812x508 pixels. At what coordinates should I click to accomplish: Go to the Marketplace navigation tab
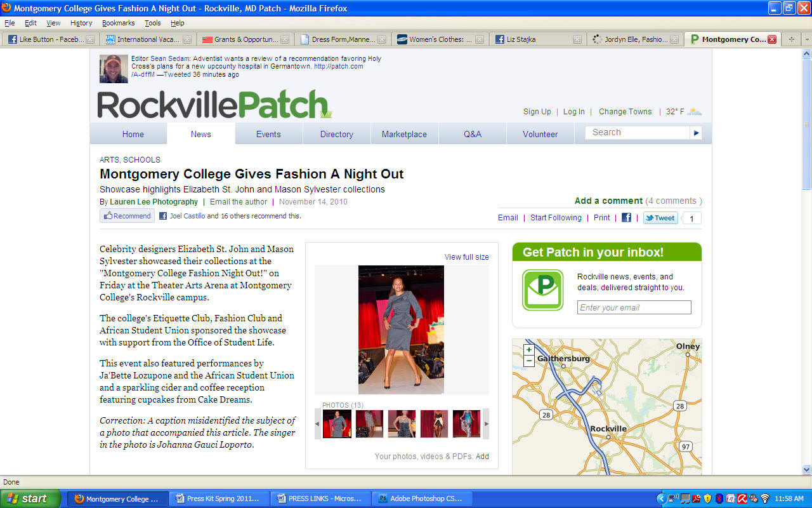[x=404, y=134]
